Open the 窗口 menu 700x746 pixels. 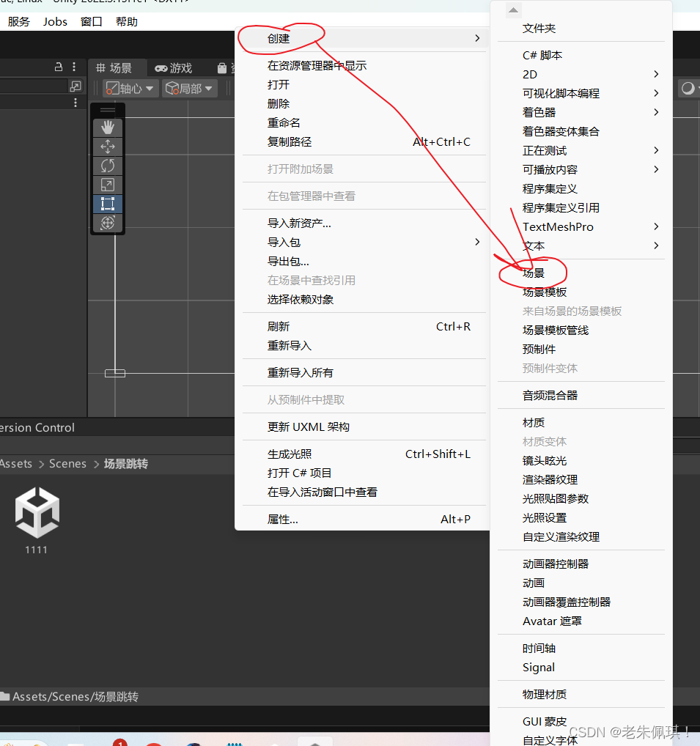pos(92,21)
